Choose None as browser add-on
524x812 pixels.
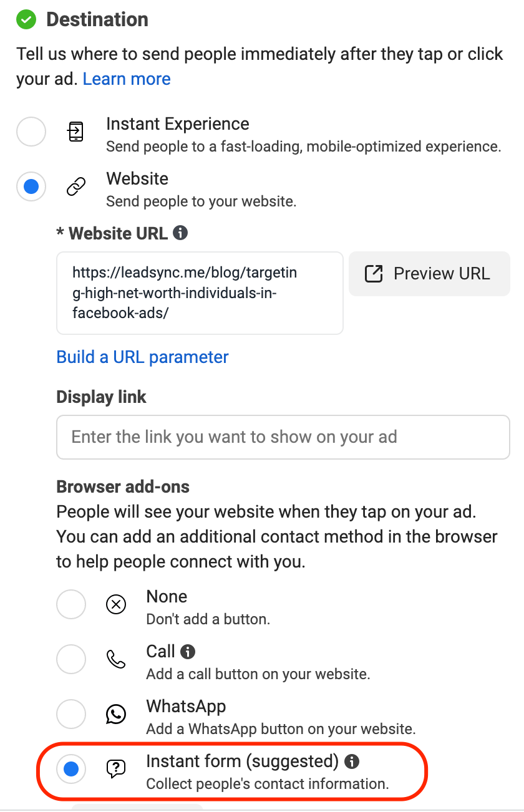(x=71, y=604)
